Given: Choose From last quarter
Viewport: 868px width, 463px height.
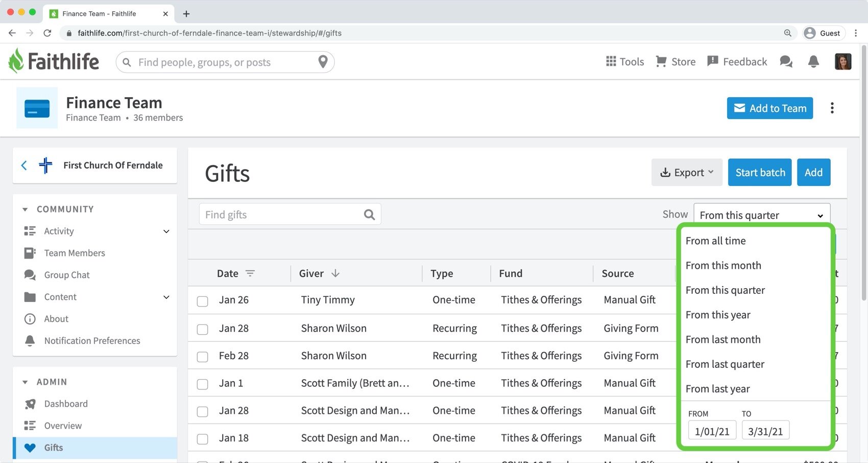Looking at the screenshot, I should tap(725, 364).
